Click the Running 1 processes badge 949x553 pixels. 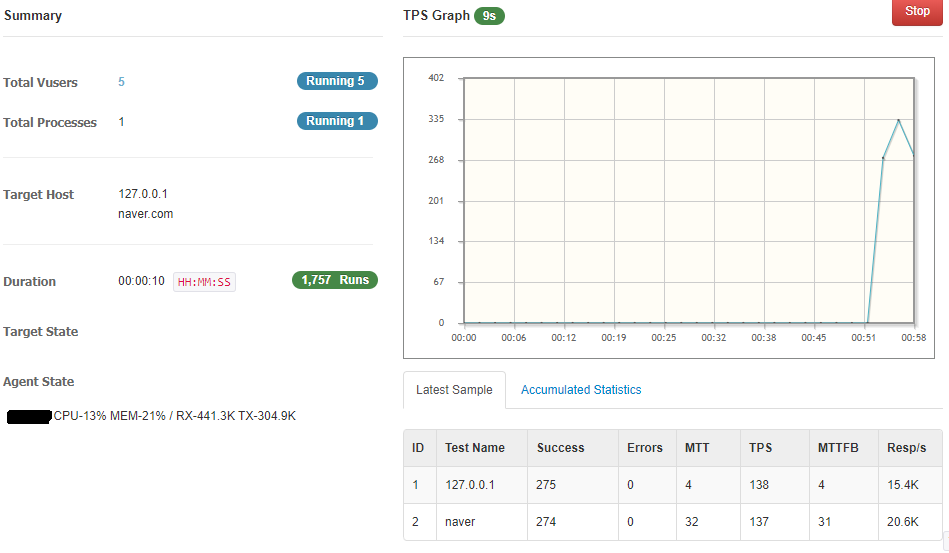pyautogui.click(x=337, y=121)
